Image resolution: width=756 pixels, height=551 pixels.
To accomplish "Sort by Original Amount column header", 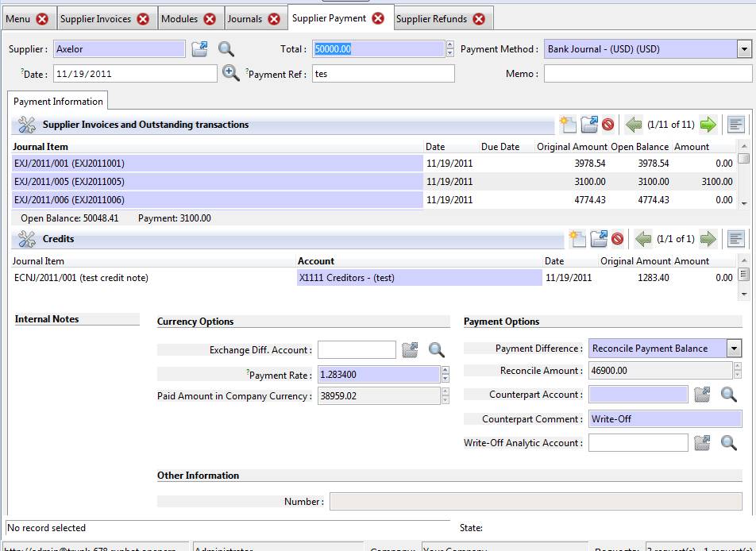I will (x=572, y=147).
